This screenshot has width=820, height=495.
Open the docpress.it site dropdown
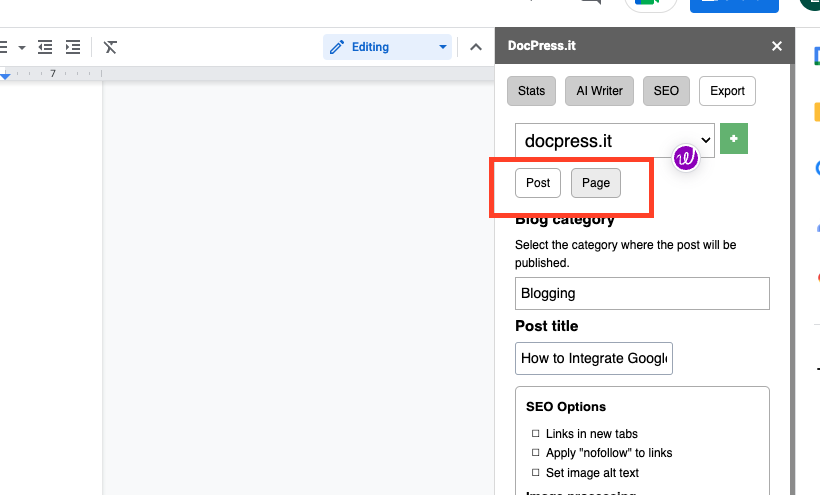point(614,141)
